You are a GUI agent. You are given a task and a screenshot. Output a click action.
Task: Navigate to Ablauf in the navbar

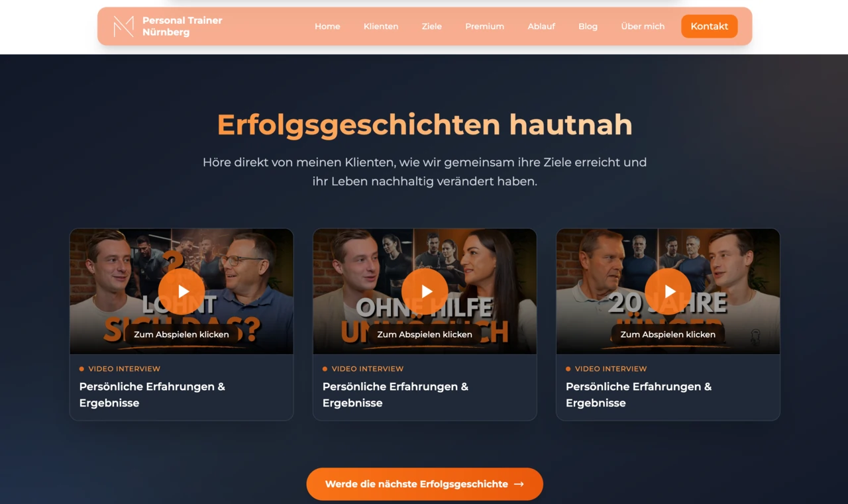541,26
